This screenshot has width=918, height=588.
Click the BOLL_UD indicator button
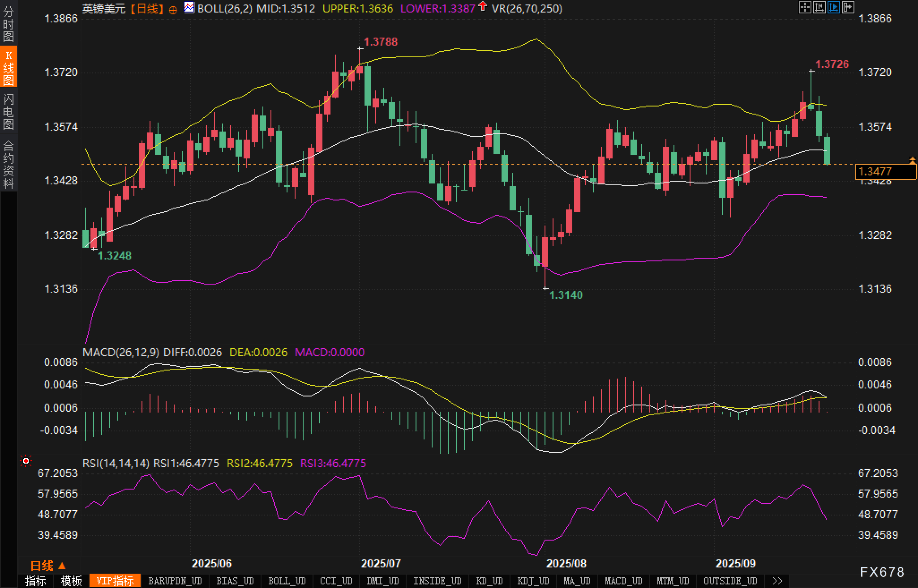287,581
